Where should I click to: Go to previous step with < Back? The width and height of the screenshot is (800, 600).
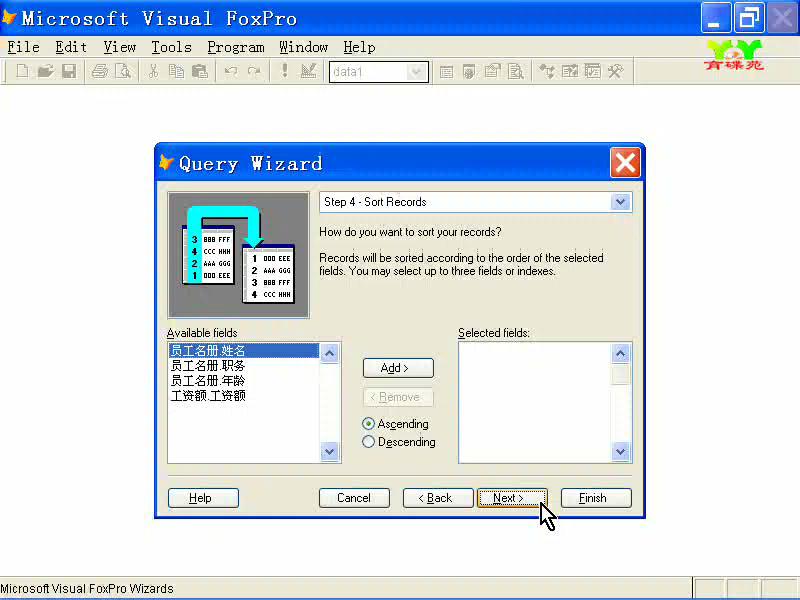438,498
